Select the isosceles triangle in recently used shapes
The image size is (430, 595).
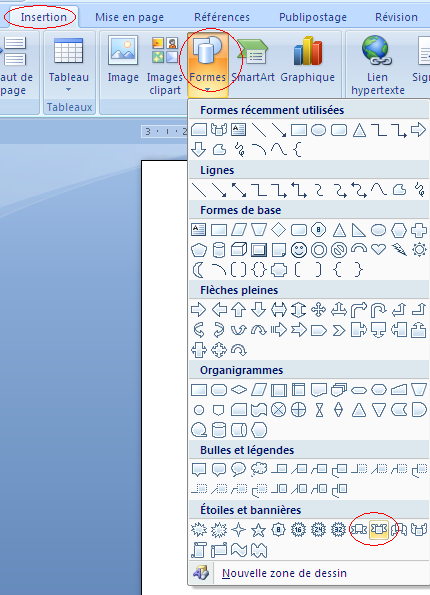[359, 130]
